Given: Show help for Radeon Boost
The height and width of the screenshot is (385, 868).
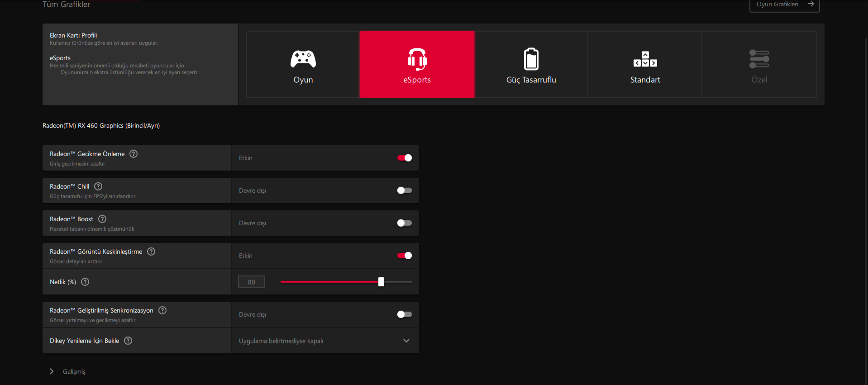Looking at the screenshot, I should click(x=102, y=219).
